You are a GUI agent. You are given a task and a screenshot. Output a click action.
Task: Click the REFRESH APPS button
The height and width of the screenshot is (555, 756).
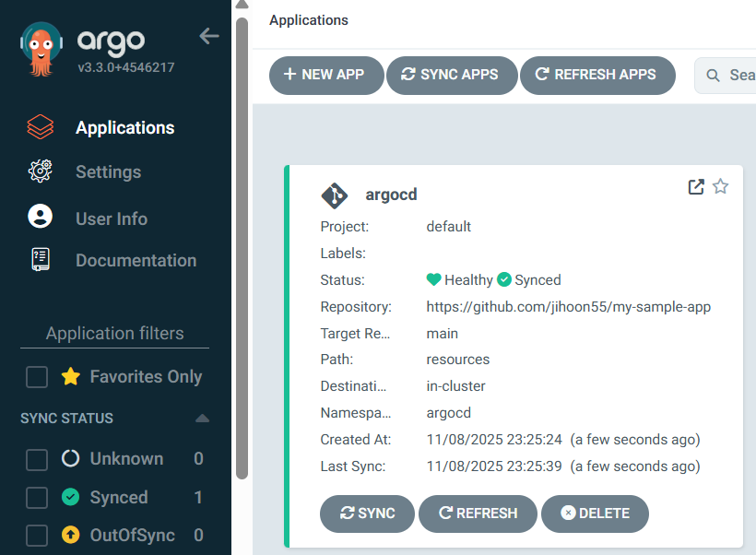[597, 76]
